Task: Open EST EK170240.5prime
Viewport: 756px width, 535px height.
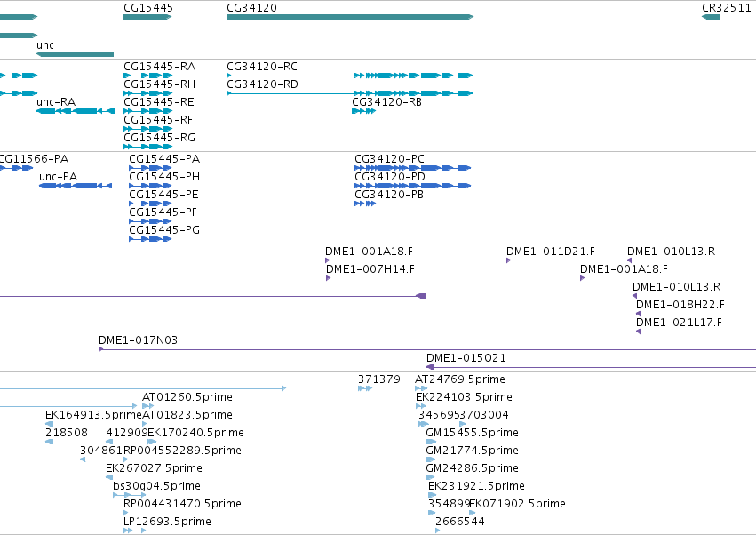Action: coord(195,433)
